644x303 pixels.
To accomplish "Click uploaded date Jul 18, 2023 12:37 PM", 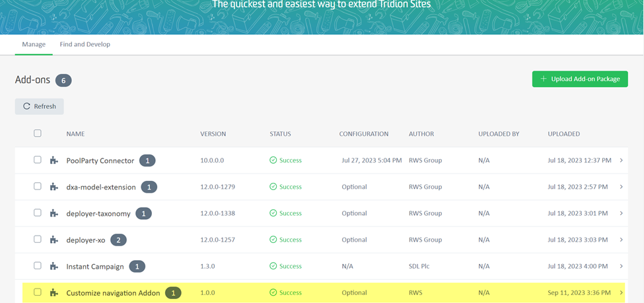I will coord(579,160).
